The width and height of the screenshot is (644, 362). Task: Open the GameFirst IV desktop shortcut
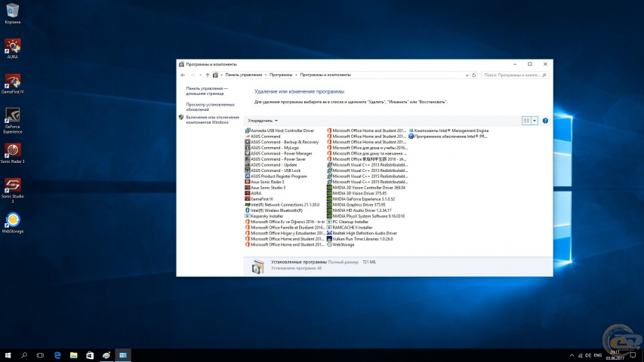(x=12, y=84)
